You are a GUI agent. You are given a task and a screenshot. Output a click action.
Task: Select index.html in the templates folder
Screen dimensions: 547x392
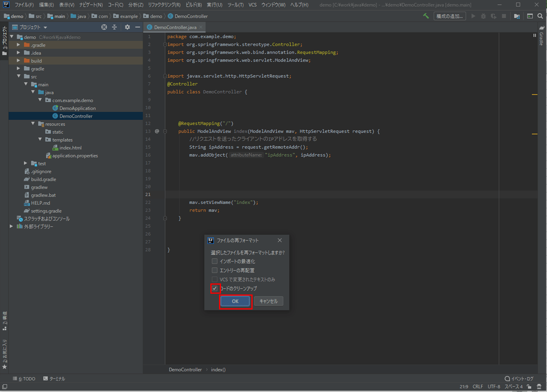[70, 148]
